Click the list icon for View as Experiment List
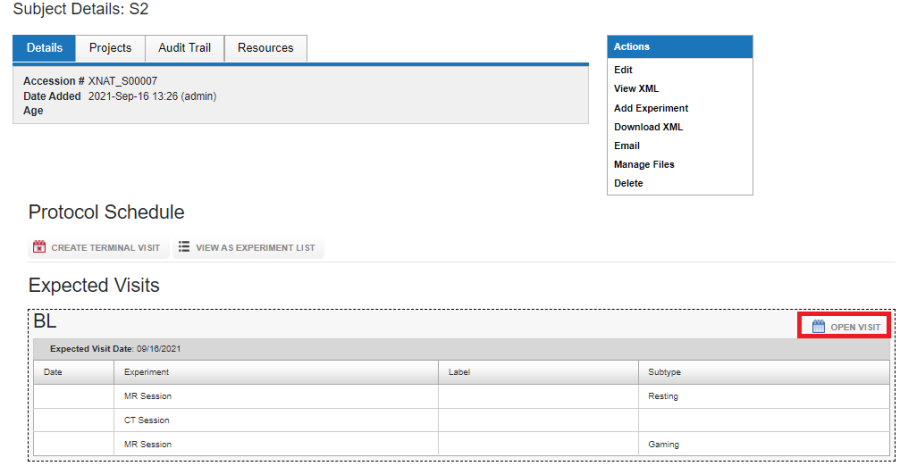 (184, 247)
